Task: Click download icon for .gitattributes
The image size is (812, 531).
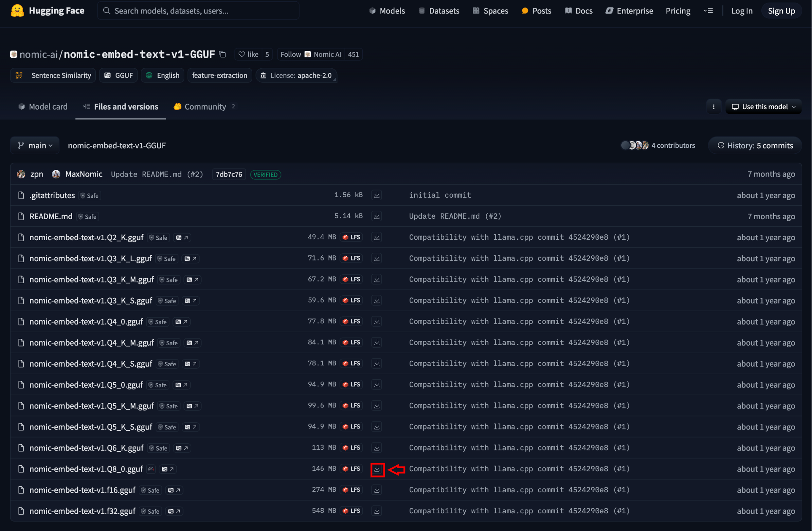Action: point(377,195)
